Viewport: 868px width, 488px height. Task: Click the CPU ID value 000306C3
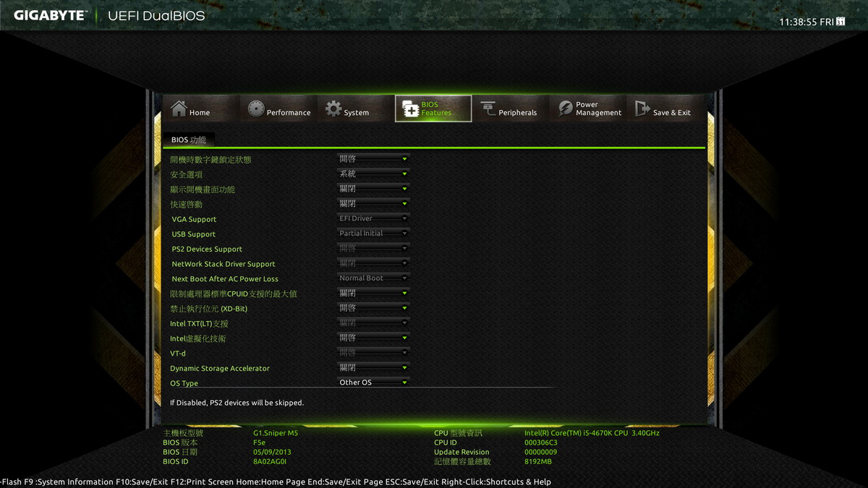click(541, 442)
